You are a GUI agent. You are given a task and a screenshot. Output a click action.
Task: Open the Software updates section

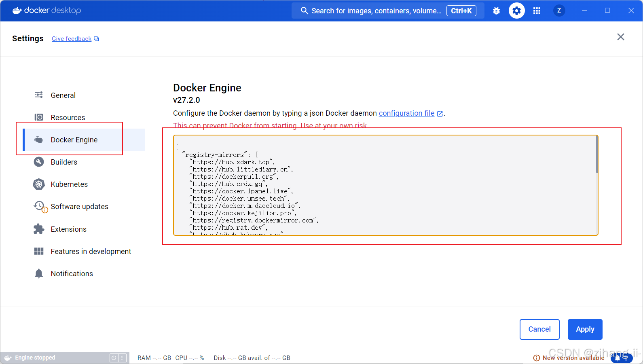(x=84, y=206)
